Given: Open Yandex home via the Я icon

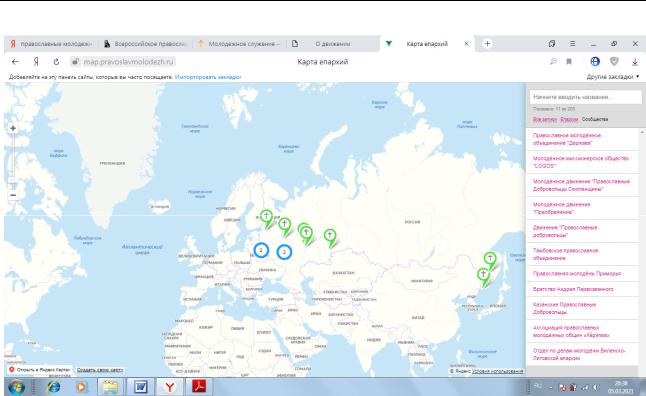Looking at the screenshot, I should point(36,62).
